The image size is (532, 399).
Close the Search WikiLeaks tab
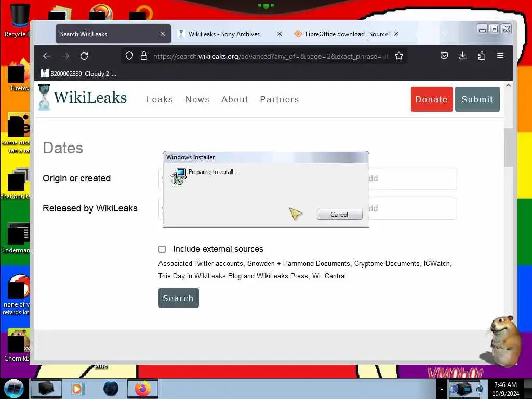[163, 34]
